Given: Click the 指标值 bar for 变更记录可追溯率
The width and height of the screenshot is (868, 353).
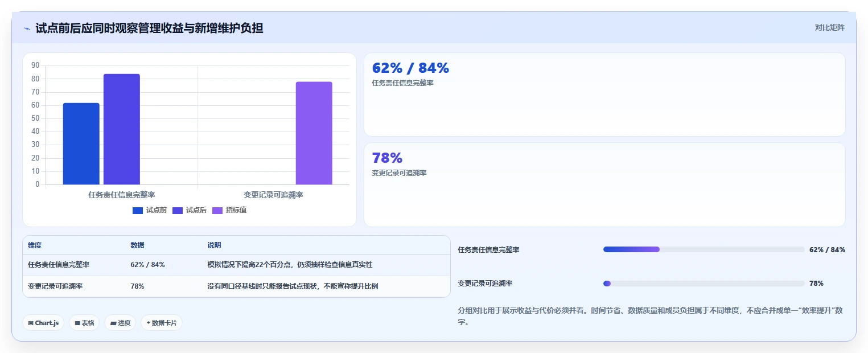Looking at the screenshot, I should click(314, 133).
